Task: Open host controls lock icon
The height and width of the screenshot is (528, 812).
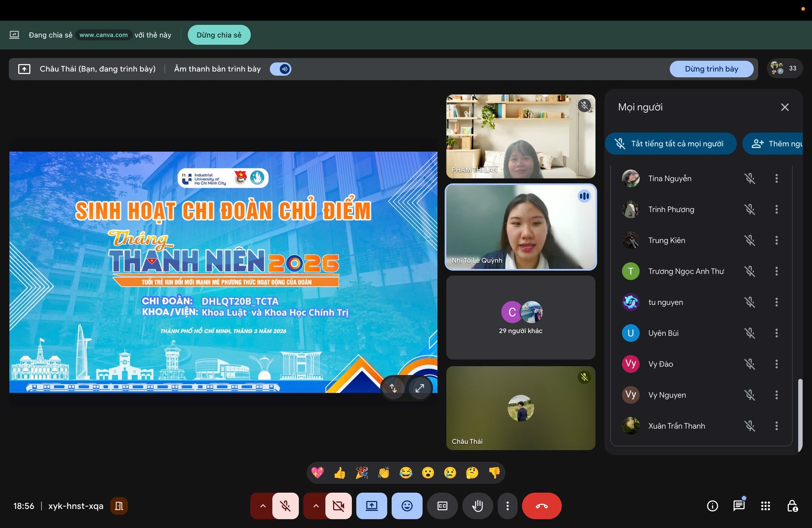Action: point(792,506)
